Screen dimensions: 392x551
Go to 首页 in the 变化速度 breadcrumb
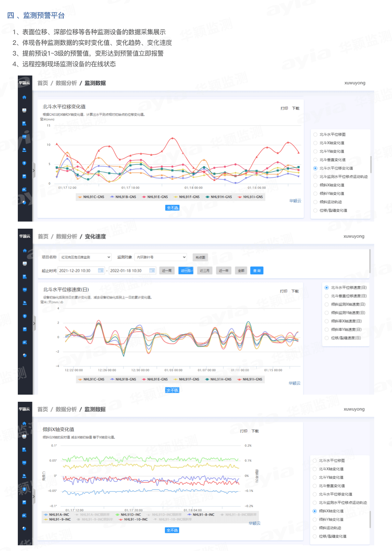pos(43,236)
